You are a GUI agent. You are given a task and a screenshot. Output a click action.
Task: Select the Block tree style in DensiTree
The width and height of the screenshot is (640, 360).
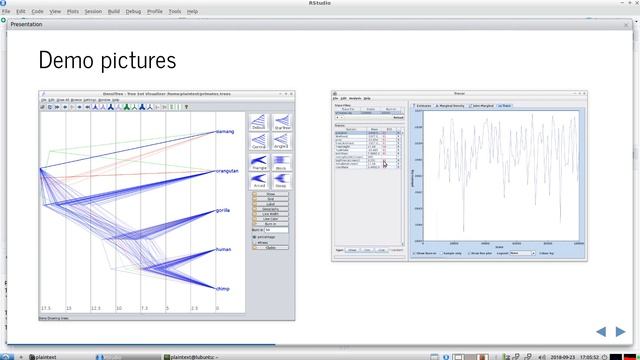282,162
